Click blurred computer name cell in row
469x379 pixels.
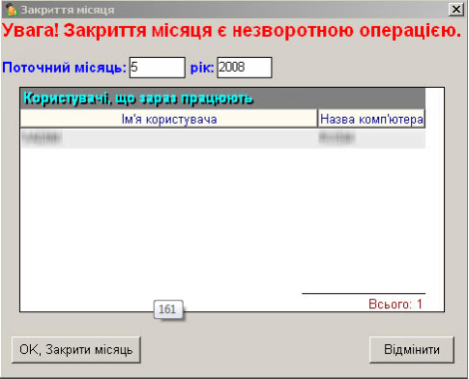click(x=337, y=138)
